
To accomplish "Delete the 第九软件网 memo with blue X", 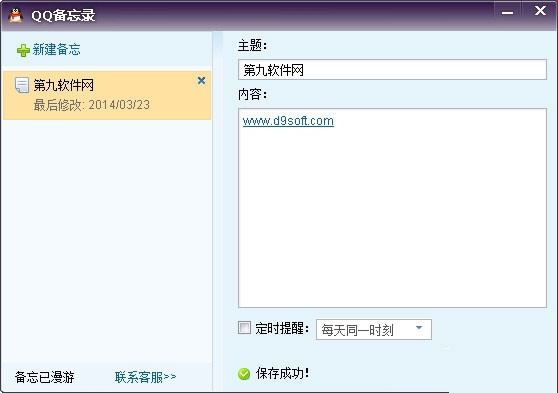I will tap(201, 81).
